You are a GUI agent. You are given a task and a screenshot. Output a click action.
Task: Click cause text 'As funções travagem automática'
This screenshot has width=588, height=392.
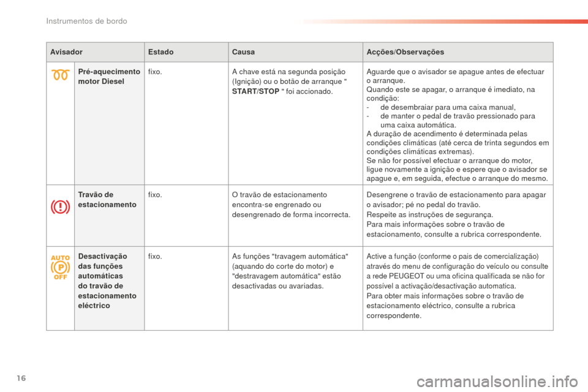coord(290,256)
